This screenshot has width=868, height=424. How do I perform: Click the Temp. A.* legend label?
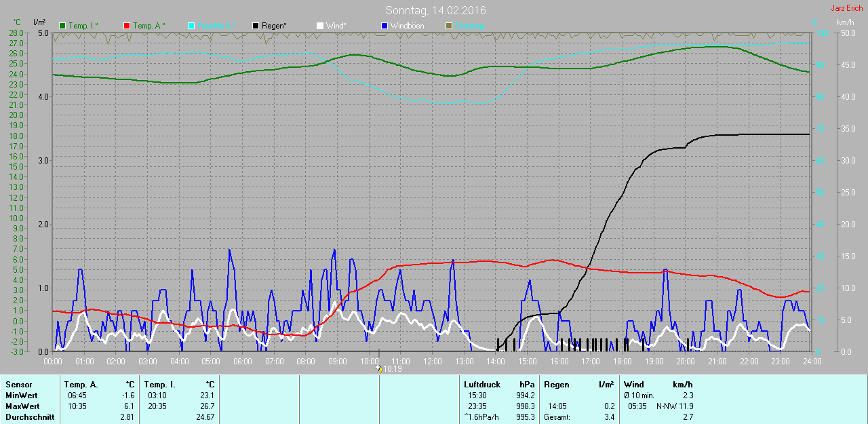point(149,26)
